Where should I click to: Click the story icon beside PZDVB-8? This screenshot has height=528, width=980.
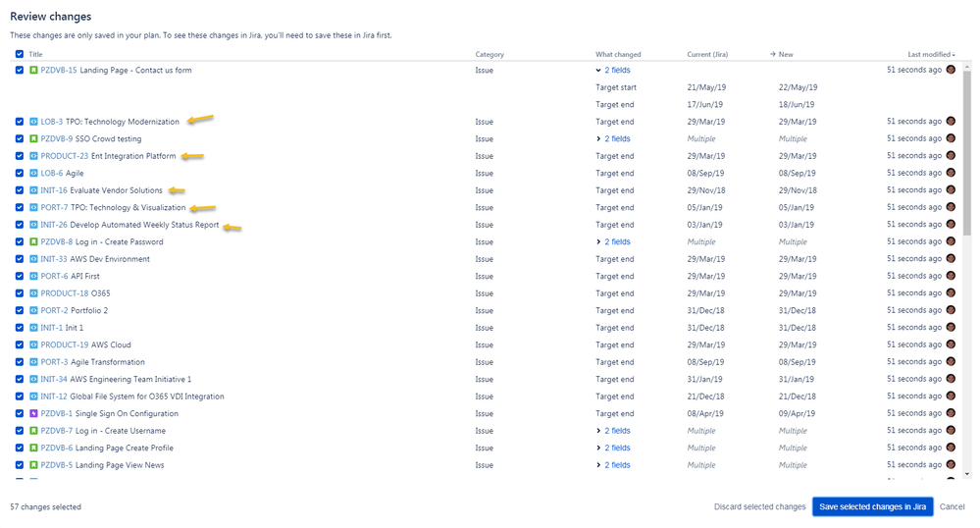[x=33, y=241]
